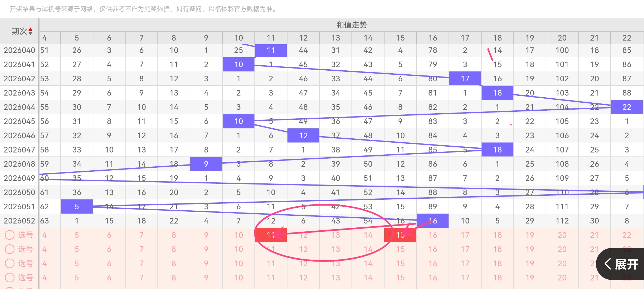The width and height of the screenshot is (644, 289).
Task: Open the descending sort triangle on 期次
Action: (31, 33)
